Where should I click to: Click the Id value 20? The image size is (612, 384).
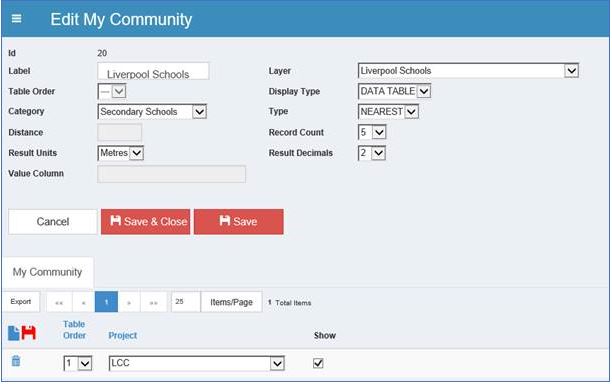102,53
